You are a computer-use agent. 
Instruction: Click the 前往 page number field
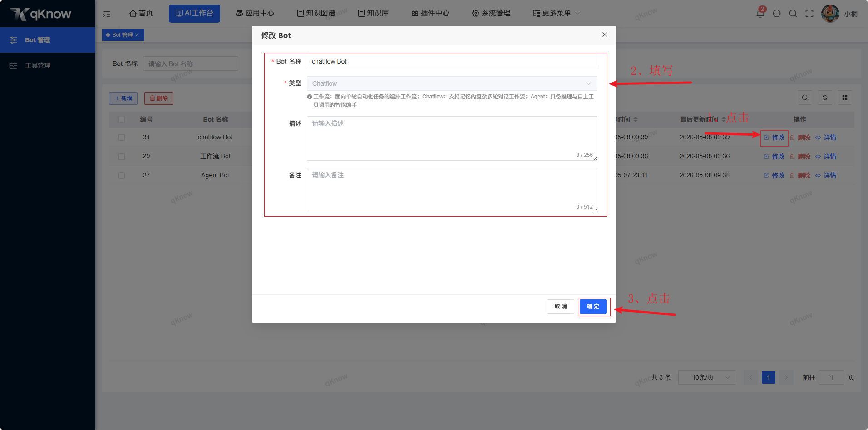(x=831, y=377)
